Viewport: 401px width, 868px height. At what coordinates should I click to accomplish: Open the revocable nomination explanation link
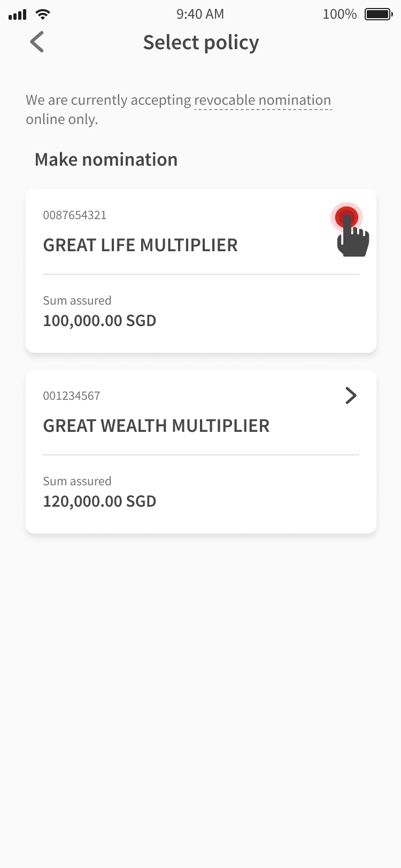(x=263, y=100)
